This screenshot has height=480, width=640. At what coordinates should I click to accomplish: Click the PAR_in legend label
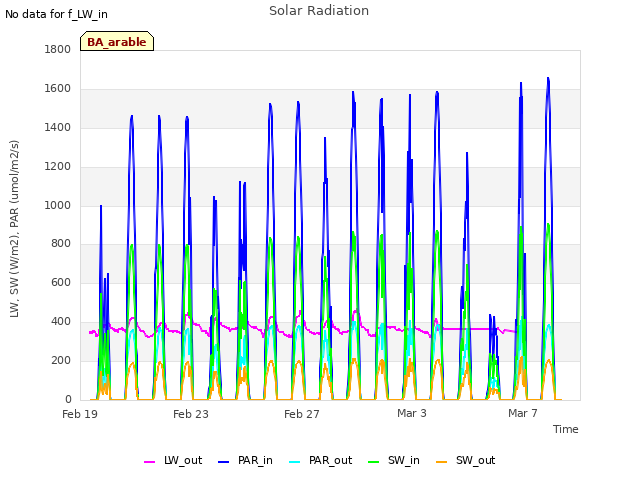point(255,460)
